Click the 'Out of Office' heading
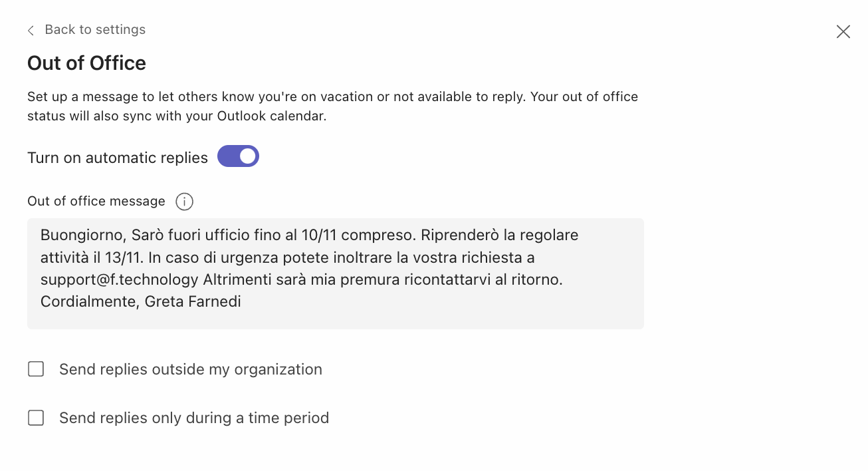 (x=86, y=63)
